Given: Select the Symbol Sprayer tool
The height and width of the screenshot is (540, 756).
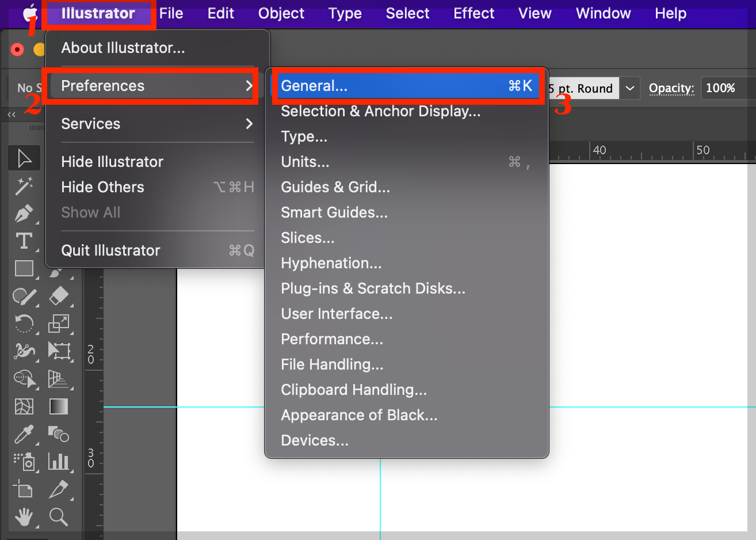Looking at the screenshot, I should [x=24, y=461].
